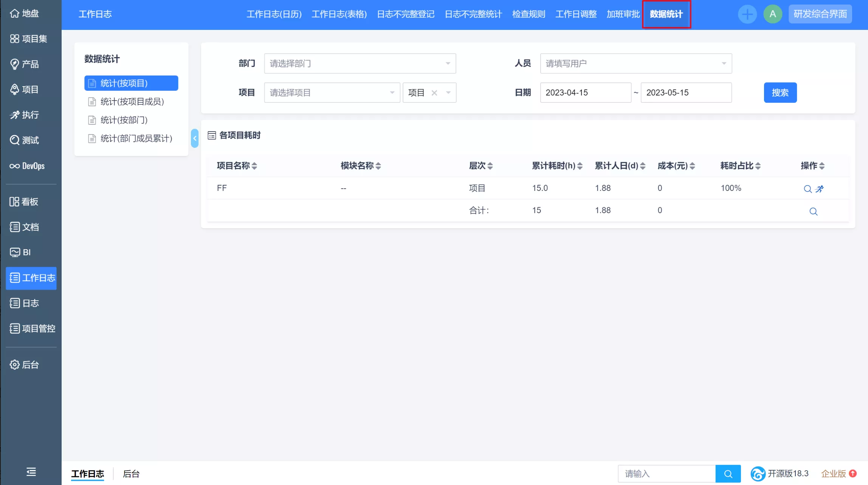868x485 pixels.
Task: Click the 搜索 button
Action: tap(780, 93)
